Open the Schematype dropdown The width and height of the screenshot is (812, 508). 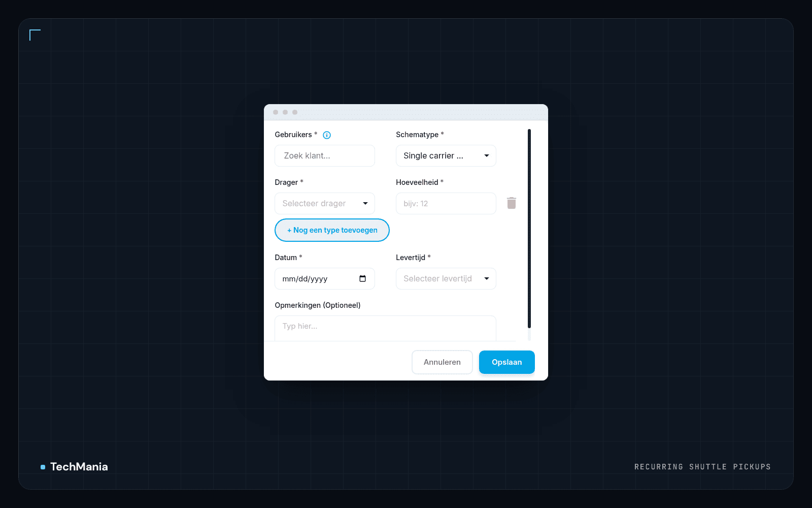tap(446, 155)
